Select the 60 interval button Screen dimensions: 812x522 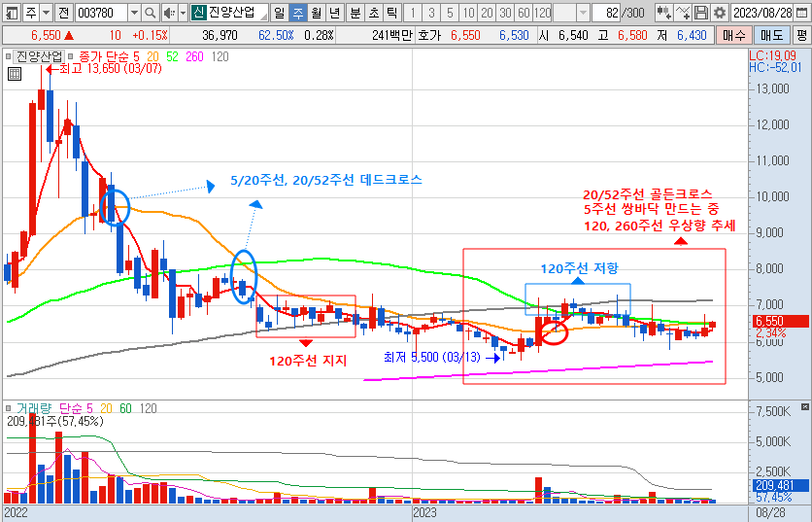(524, 13)
